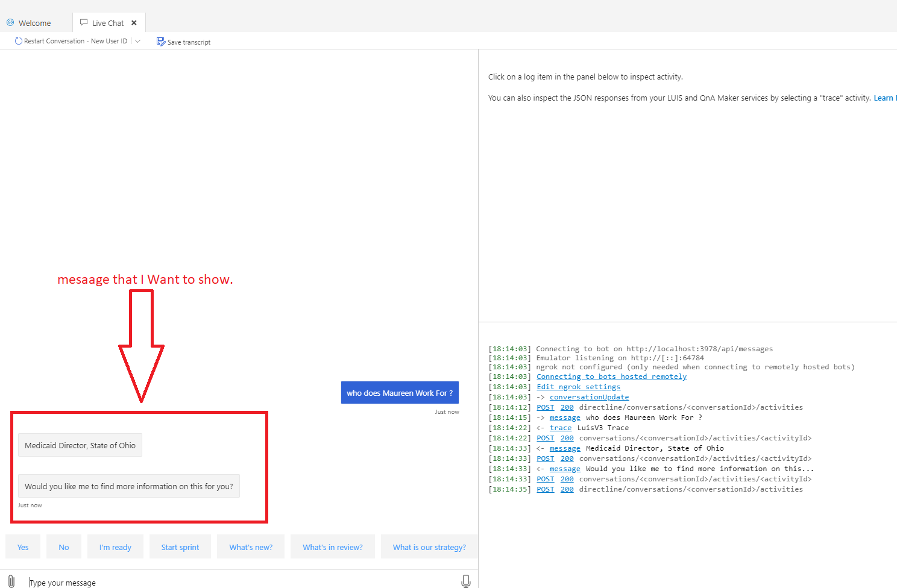Viewport: 897px width, 588px height.
Task: Switch to the Welcome tab
Action: coord(33,22)
